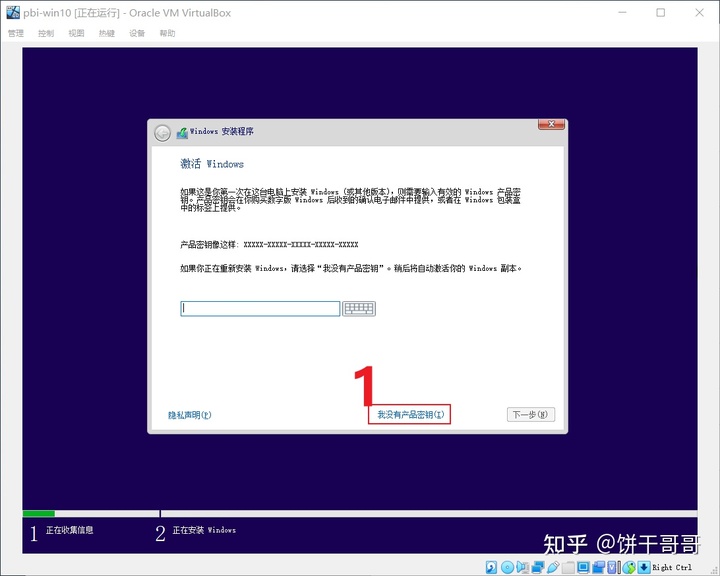Viewport: 720px width, 576px height.
Task: Click the green installation progress bar
Action: click(x=39, y=513)
